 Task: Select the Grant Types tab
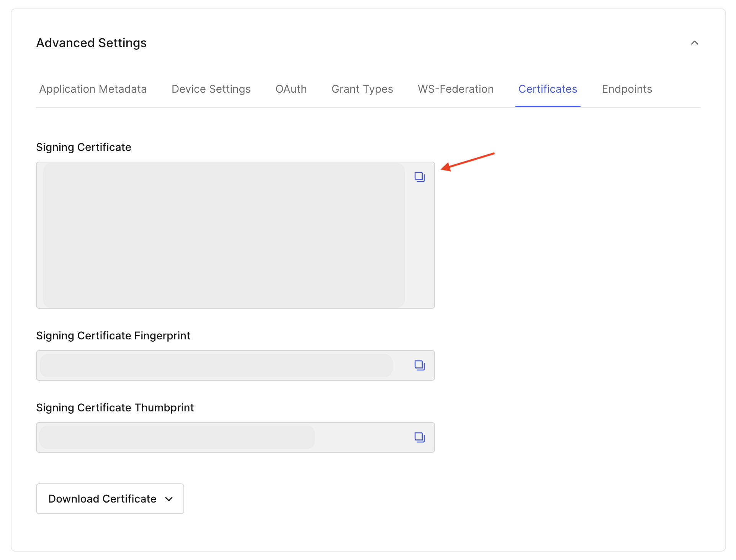tap(362, 89)
